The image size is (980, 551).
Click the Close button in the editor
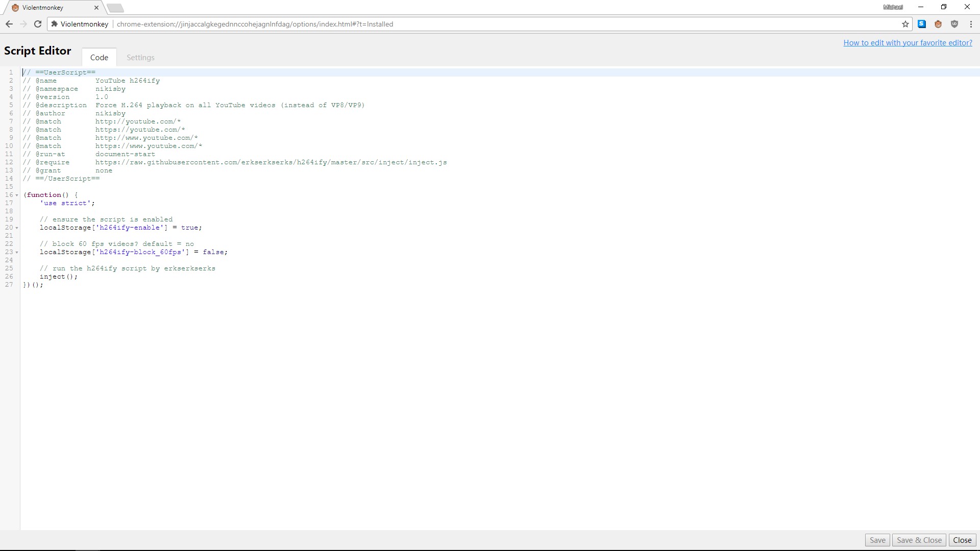(963, 540)
